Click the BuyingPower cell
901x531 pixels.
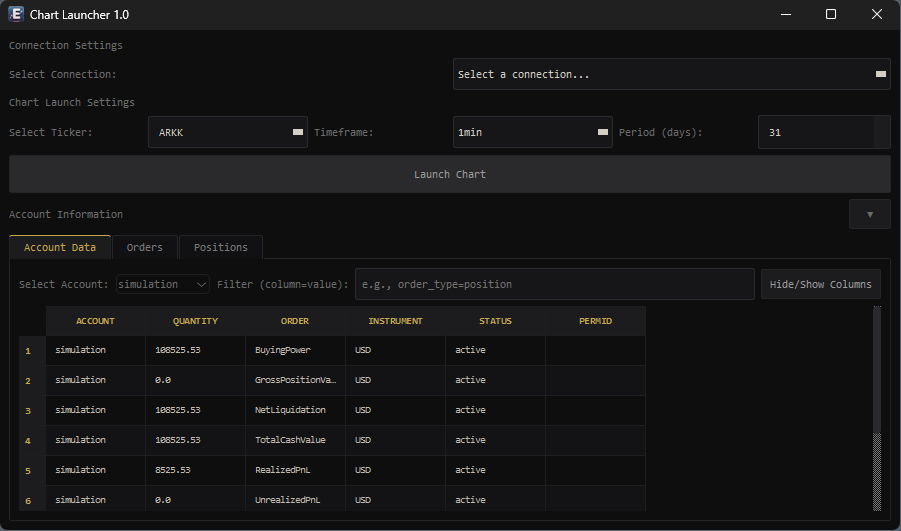295,351
